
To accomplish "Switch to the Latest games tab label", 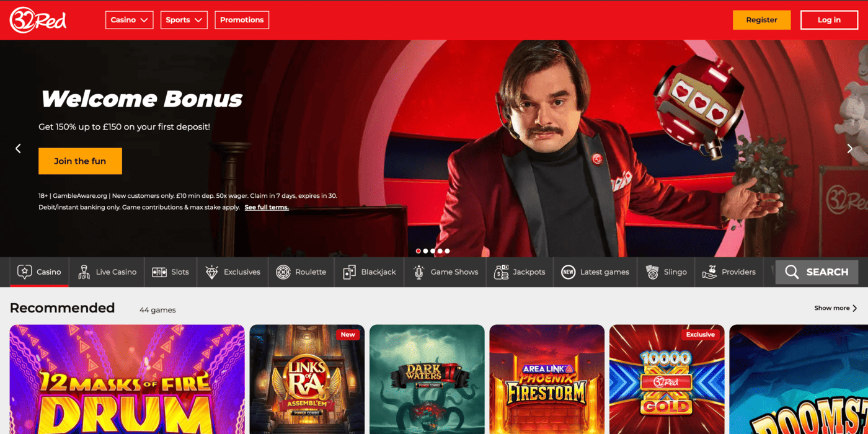I will [x=604, y=272].
